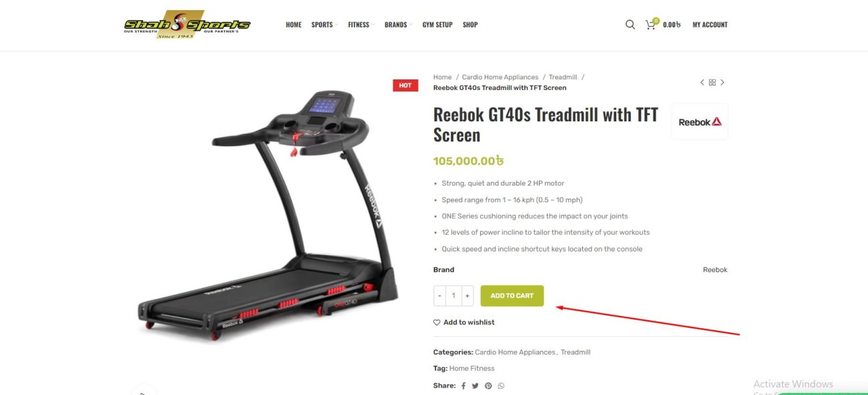This screenshot has height=395, width=868.
Task: Share product via WhatsApp icon
Action: 501,386
